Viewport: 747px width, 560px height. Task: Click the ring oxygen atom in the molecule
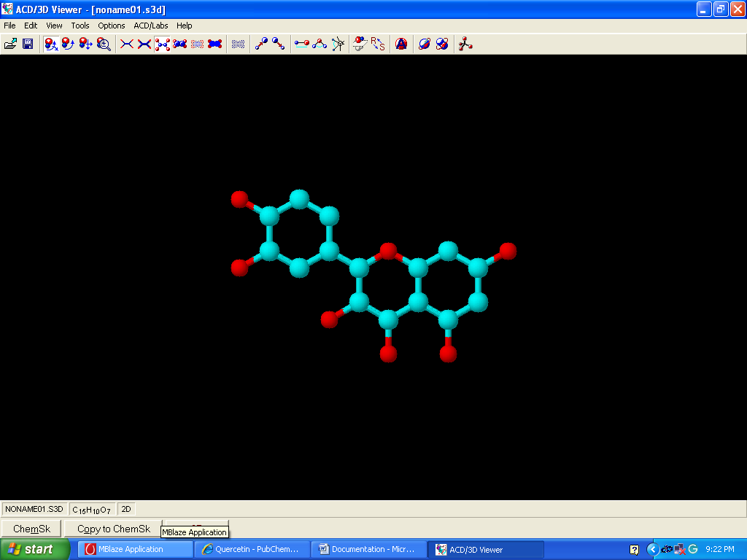click(x=388, y=252)
